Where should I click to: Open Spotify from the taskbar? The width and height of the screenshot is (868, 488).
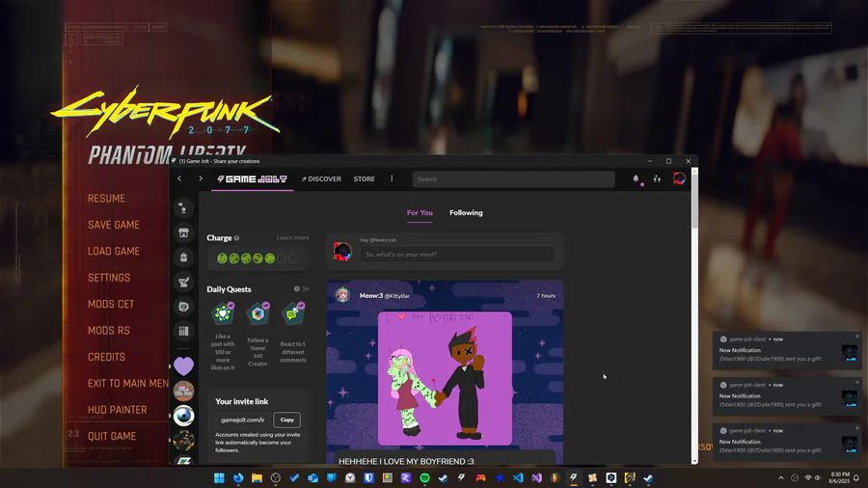424,478
